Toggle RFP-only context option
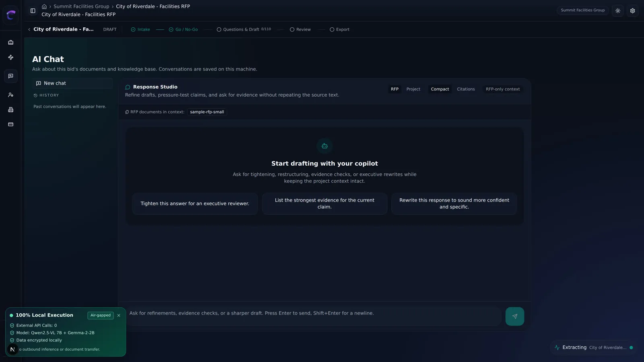644x362 pixels. [x=502, y=89]
